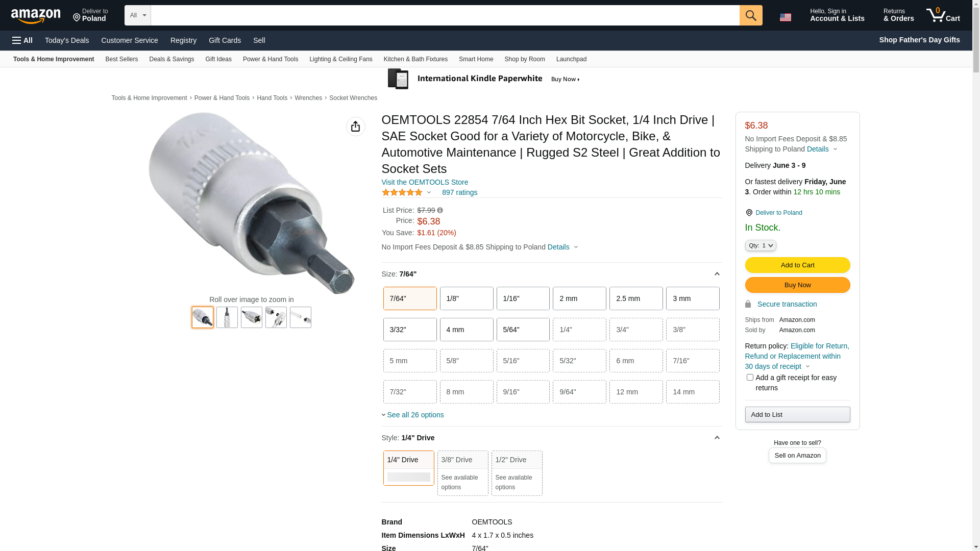Open Today's Deals in navigation

(x=67, y=40)
